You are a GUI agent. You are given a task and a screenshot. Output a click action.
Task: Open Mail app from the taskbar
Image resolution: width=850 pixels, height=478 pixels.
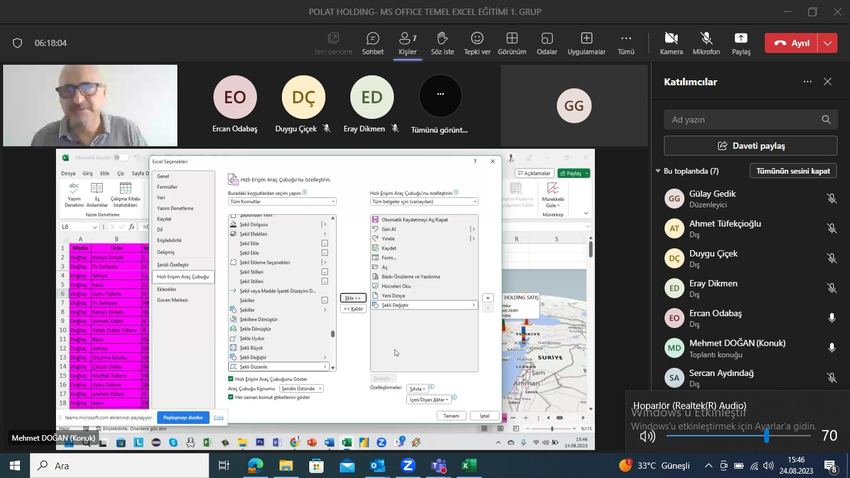347,465
